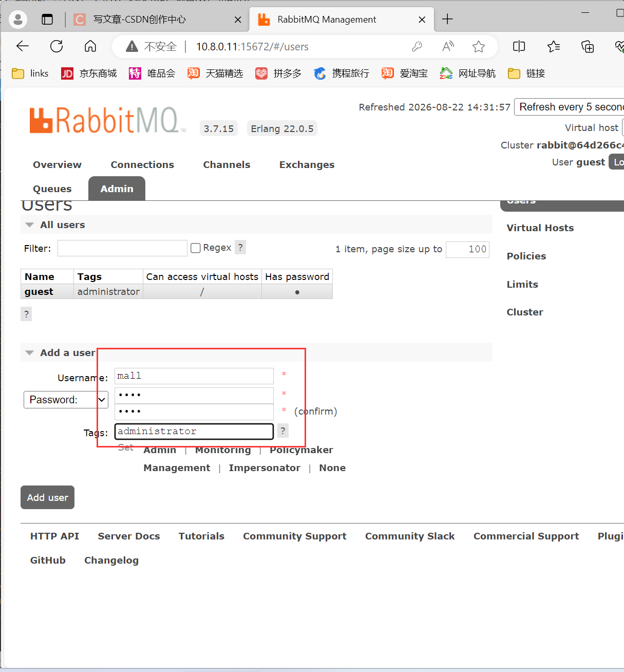624x672 pixels.
Task: Click the Username field containing mall
Action: click(194, 376)
